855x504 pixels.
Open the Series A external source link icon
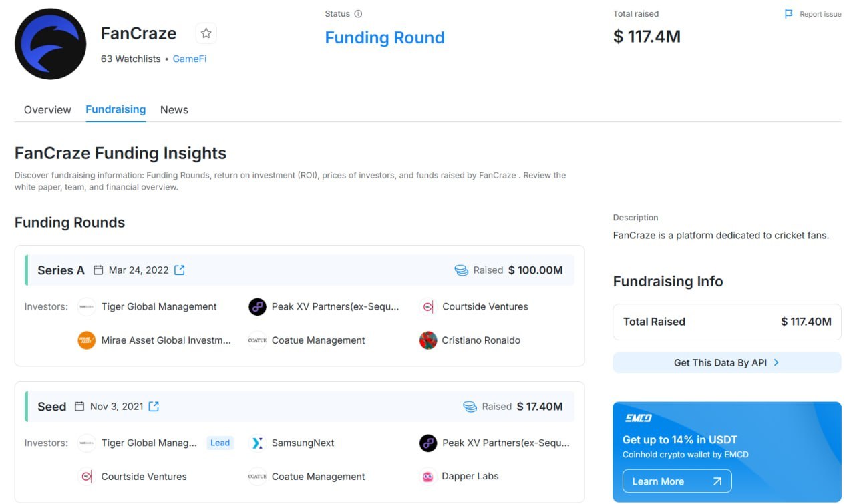tap(180, 270)
